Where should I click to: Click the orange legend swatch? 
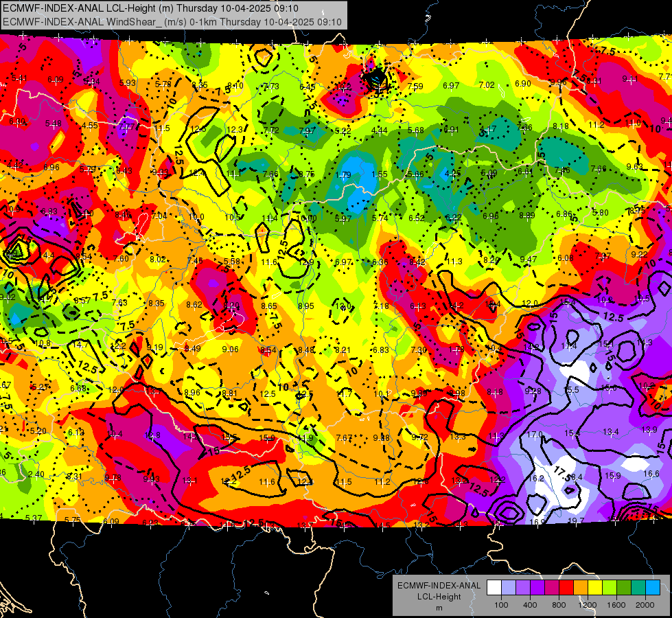[581, 588]
